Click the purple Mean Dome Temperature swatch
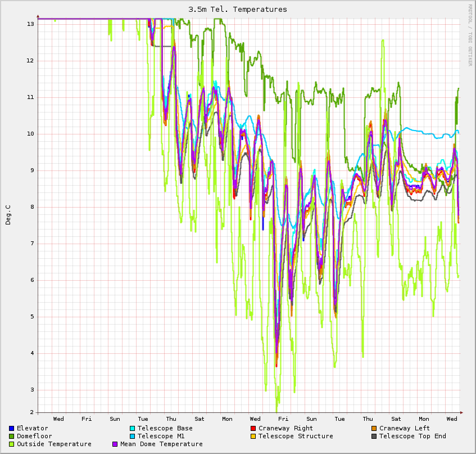The height and width of the screenshot is (454, 476). pos(115,444)
